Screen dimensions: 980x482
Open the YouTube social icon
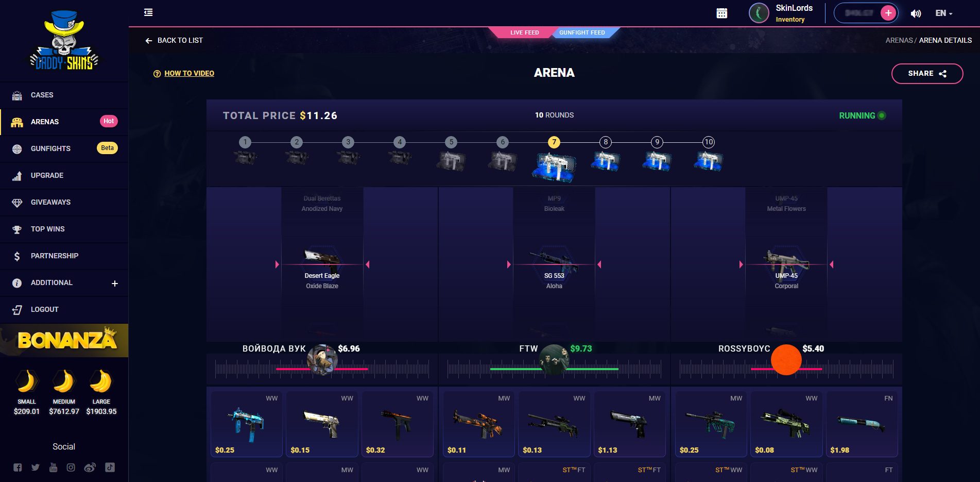point(53,468)
